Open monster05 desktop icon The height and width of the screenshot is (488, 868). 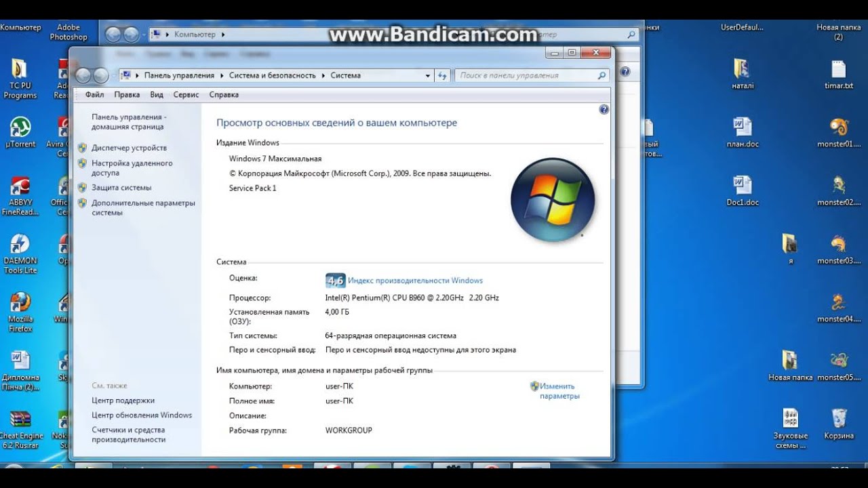[x=839, y=365]
